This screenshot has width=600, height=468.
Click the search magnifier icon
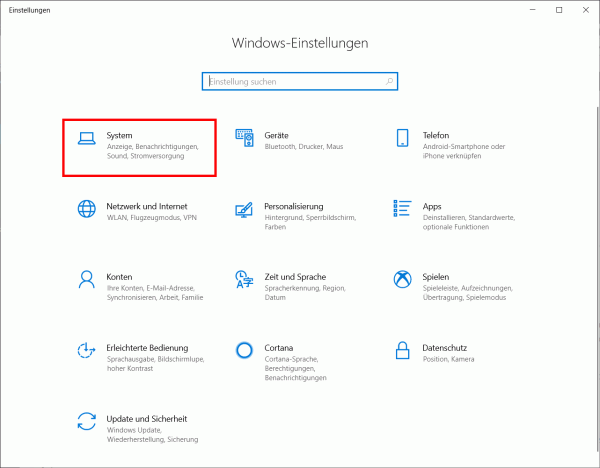pyautogui.click(x=389, y=81)
